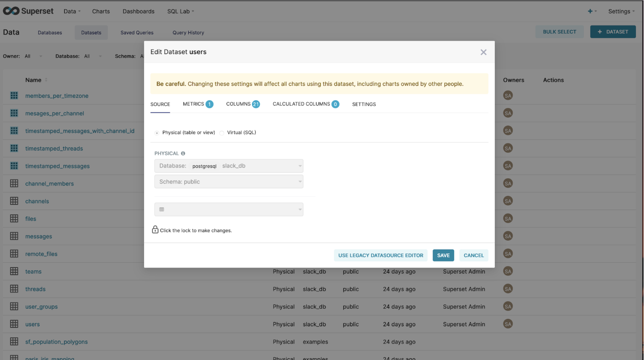The height and width of the screenshot is (360, 644).
Task: Click the table icon beside channel_members
Action: pyautogui.click(x=14, y=183)
